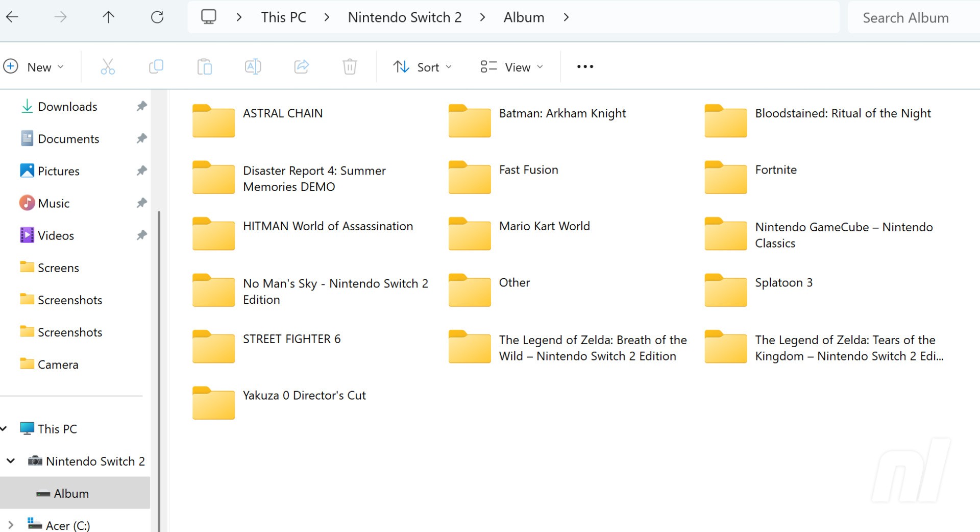Viewport: 980px width, 532px height.
Task: Click the navigation pane scrollbar
Action: pos(159,371)
